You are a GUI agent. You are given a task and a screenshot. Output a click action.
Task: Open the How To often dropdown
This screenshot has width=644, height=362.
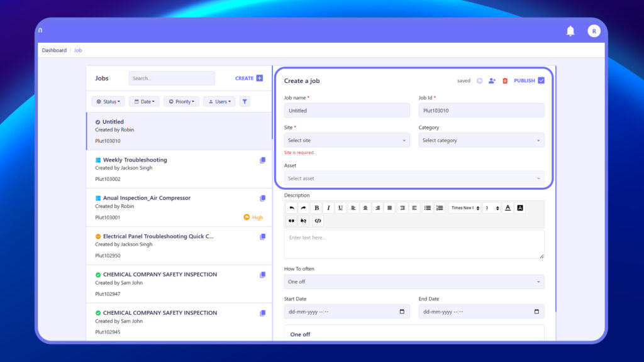(414, 282)
